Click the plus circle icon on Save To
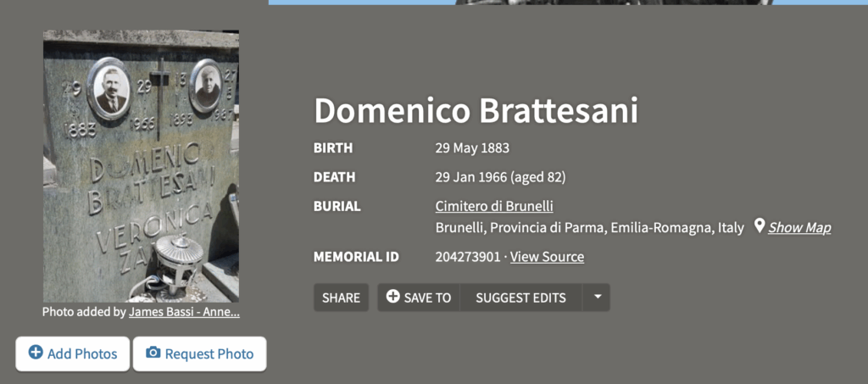Viewport: 868px width, 384px height. pos(393,297)
